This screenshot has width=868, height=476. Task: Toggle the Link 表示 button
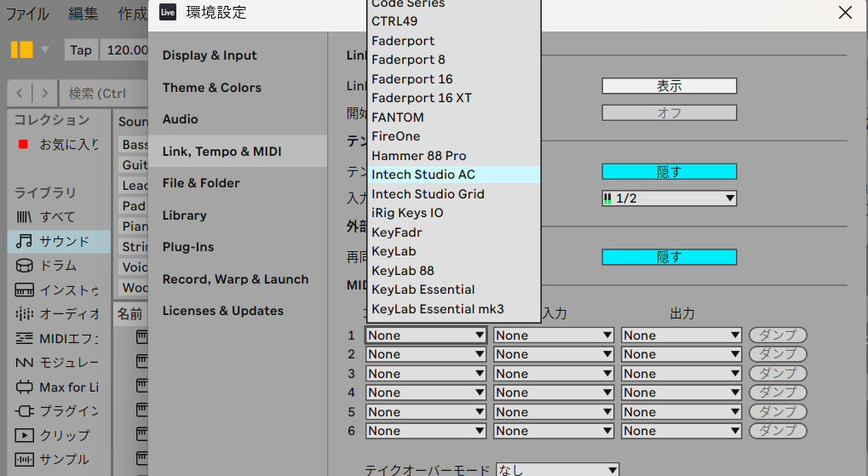pos(669,86)
